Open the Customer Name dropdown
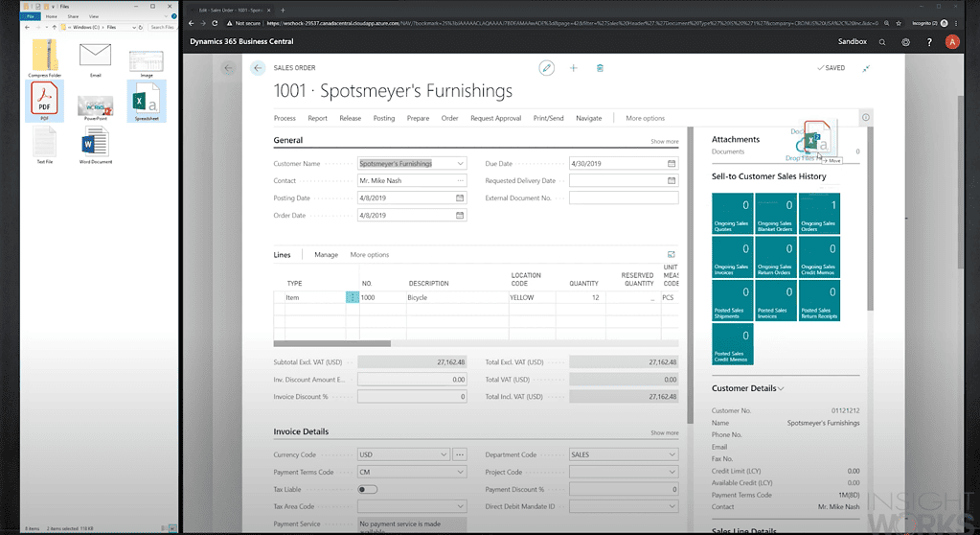Image resolution: width=980 pixels, height=535 pixels. (x=460, y=163)
